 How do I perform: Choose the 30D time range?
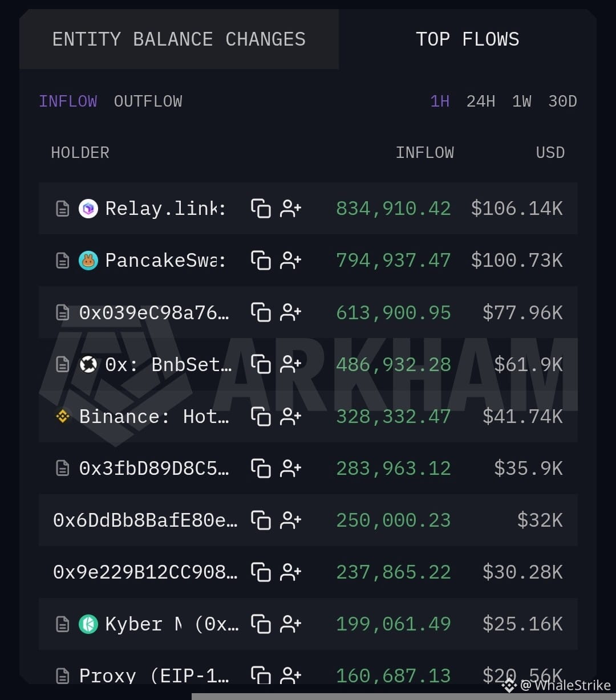coord(562,101)
